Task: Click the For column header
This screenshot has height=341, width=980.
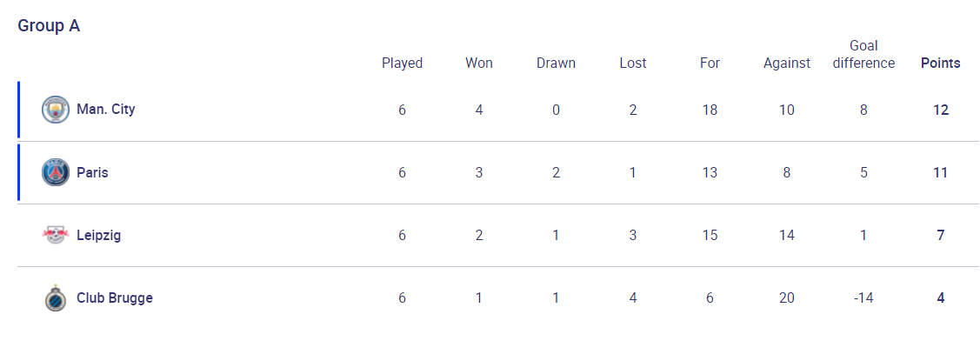Action: 710,64
